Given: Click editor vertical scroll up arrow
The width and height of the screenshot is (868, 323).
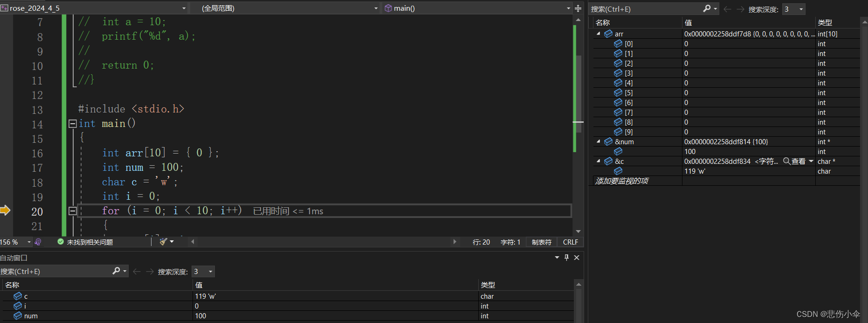Looking at the screenshot, I should pyautogui.click(x=578, y=20).
